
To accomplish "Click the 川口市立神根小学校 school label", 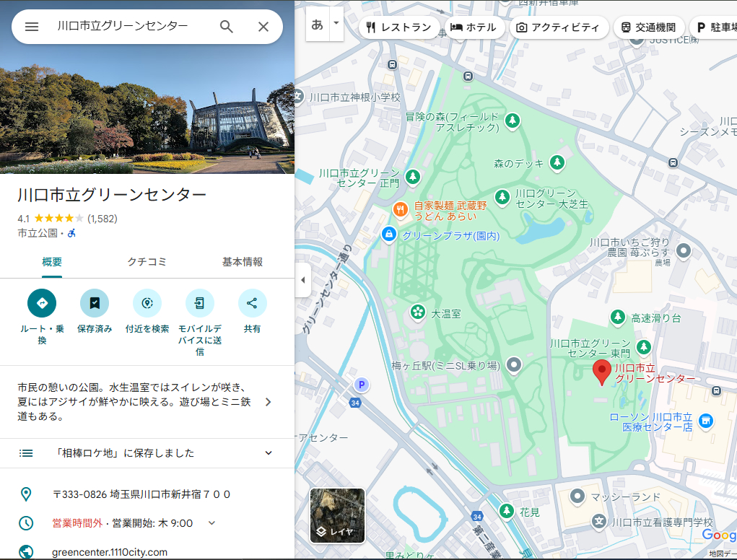I will click(355, 97).
